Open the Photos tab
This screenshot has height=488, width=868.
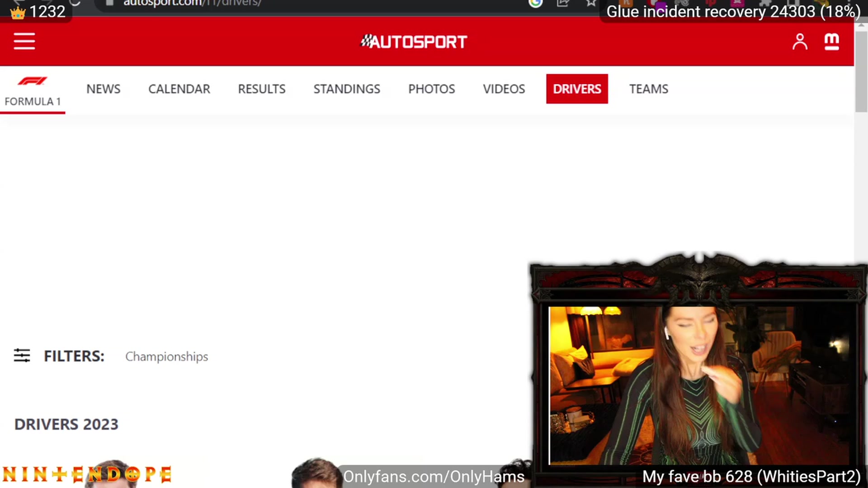click(431, 89)
